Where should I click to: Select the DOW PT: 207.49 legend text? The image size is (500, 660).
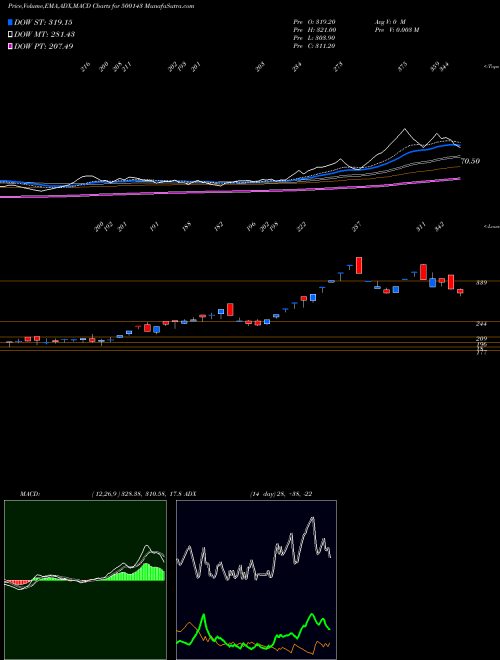[x=44, y=47]
